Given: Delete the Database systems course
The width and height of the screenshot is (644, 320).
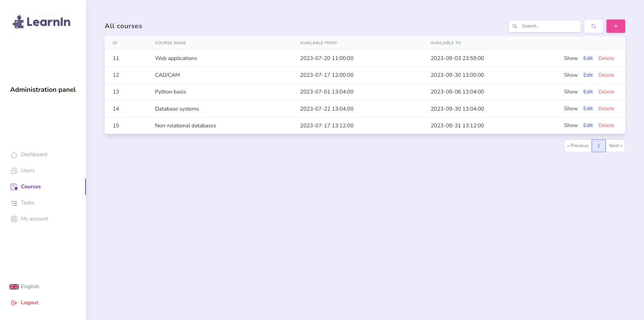Looking at the screenshot, I should coord(606,109).
